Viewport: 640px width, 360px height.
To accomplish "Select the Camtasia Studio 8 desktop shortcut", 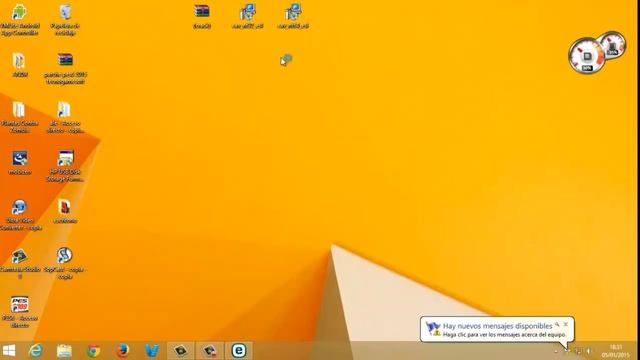I will [x=19, y=263].
